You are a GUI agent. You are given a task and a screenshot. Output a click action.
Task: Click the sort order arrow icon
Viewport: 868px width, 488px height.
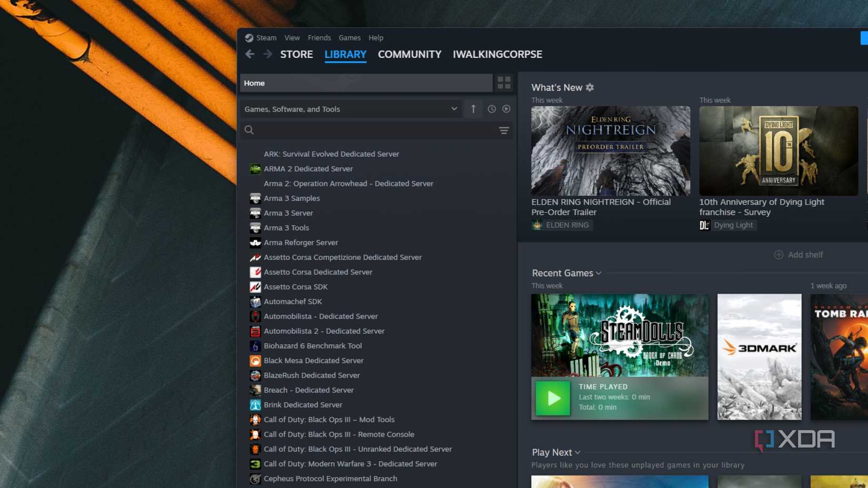pyautogui.click(x=473, y=109)
